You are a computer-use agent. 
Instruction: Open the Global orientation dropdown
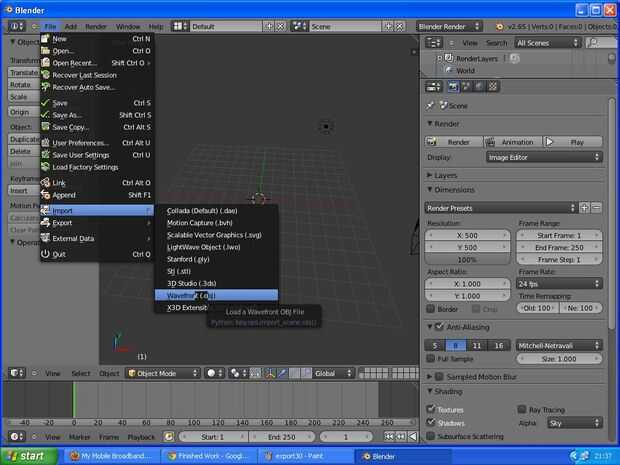point(333,373)
